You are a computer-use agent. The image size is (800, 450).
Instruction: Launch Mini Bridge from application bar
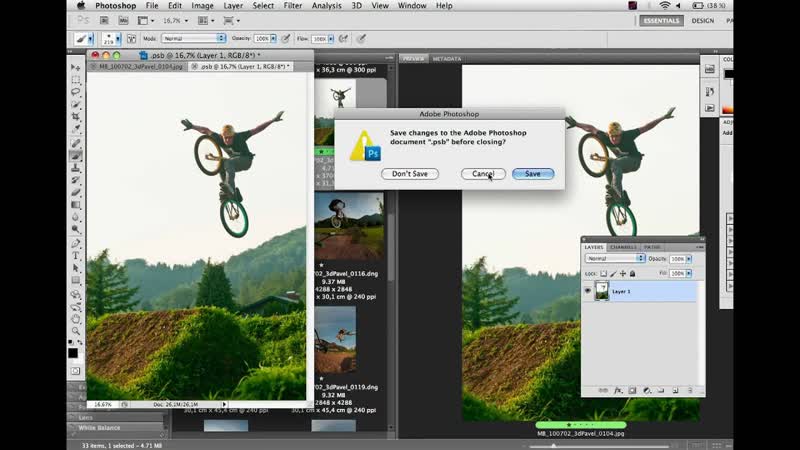point(123,20)
